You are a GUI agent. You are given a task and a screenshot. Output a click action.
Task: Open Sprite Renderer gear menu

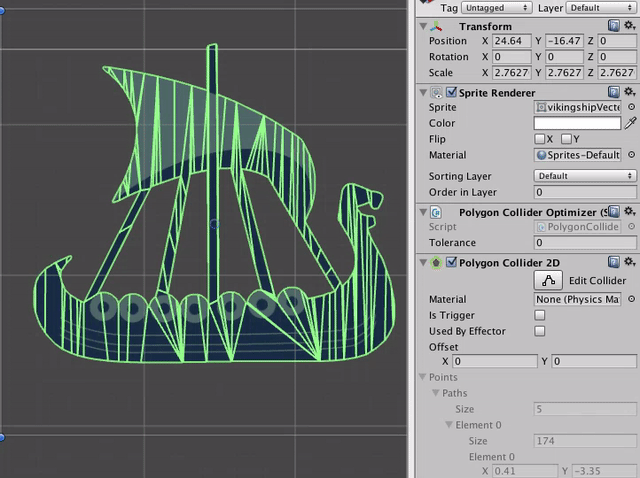point(629,92)
